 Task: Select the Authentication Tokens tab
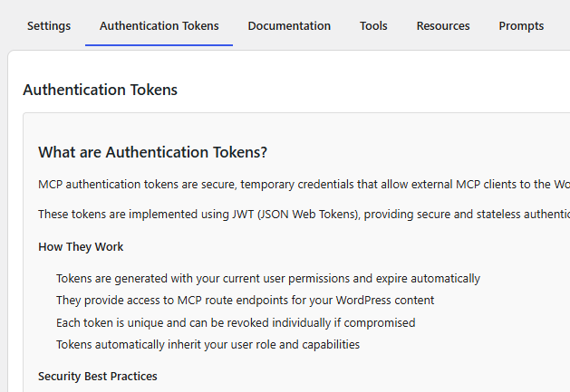tap(159, 25)
